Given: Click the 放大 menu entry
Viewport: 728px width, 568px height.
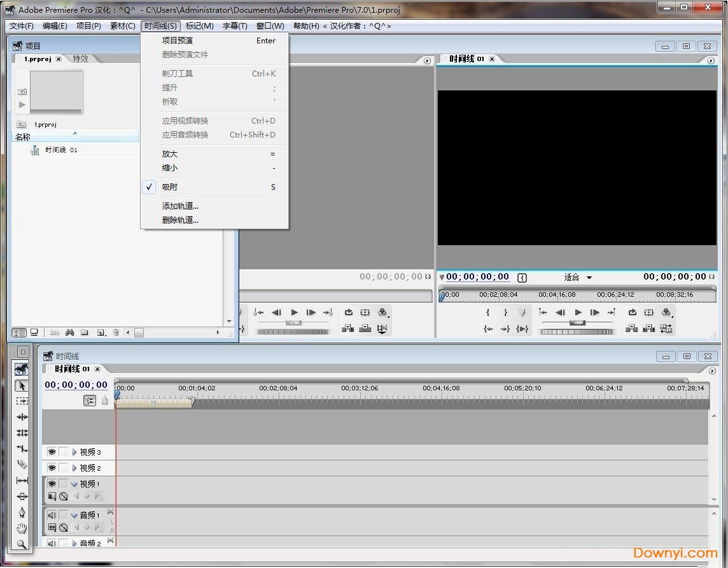Looking at the screenshot, I should [170, 154].
